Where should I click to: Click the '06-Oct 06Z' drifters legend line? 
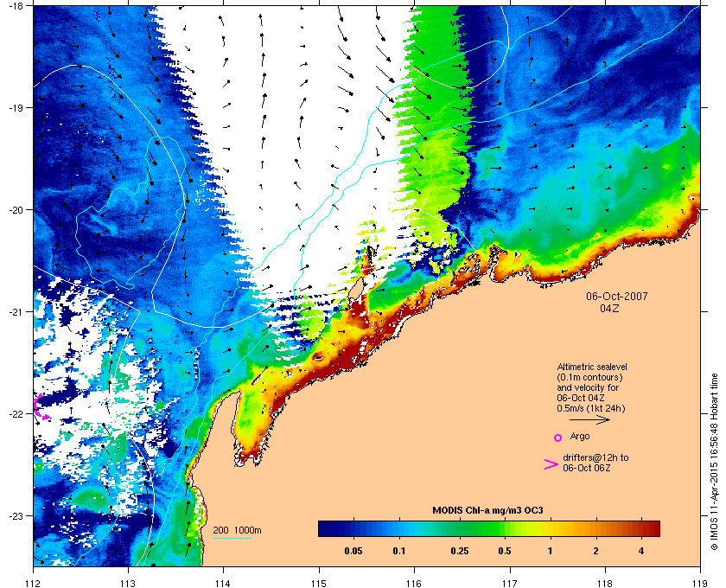click(587, 468)
